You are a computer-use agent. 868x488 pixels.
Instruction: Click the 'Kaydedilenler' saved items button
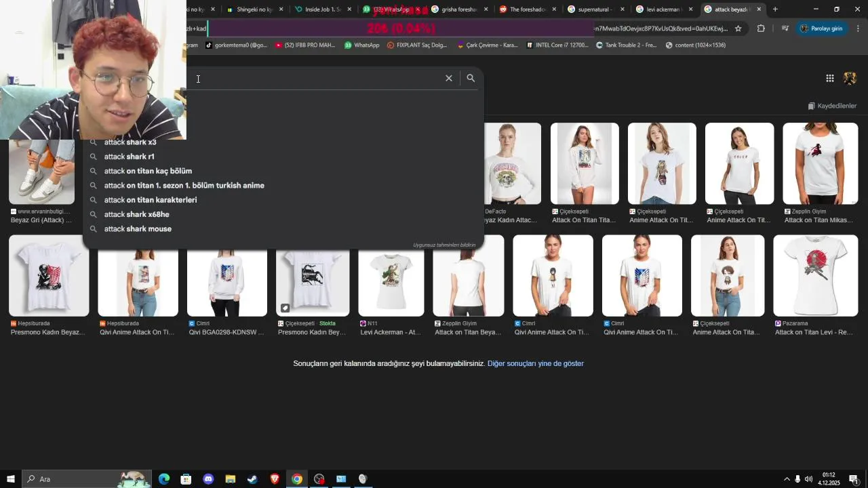832,106
